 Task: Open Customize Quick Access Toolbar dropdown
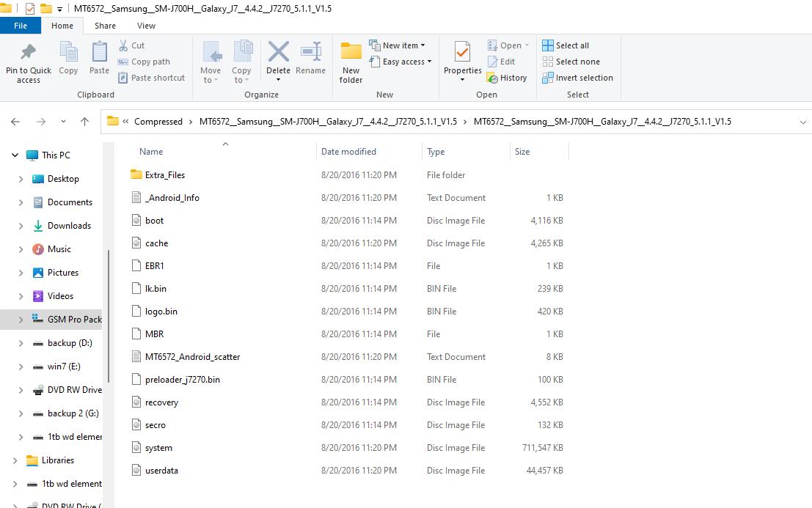59,10
